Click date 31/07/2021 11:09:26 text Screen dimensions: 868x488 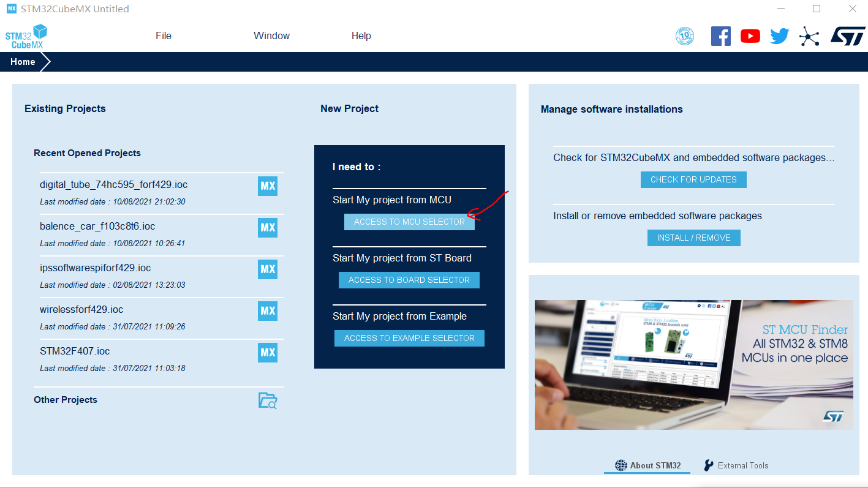coord(149,326)
